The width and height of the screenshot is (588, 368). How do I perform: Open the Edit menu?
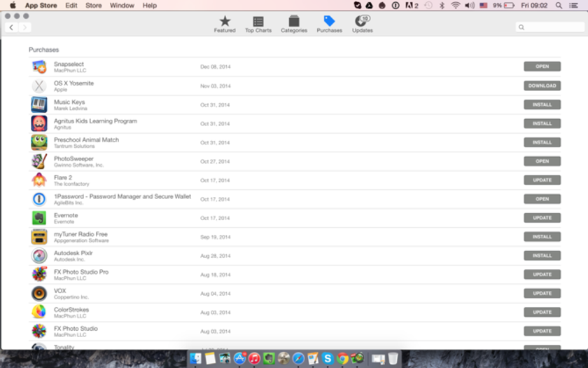point(71,6)
